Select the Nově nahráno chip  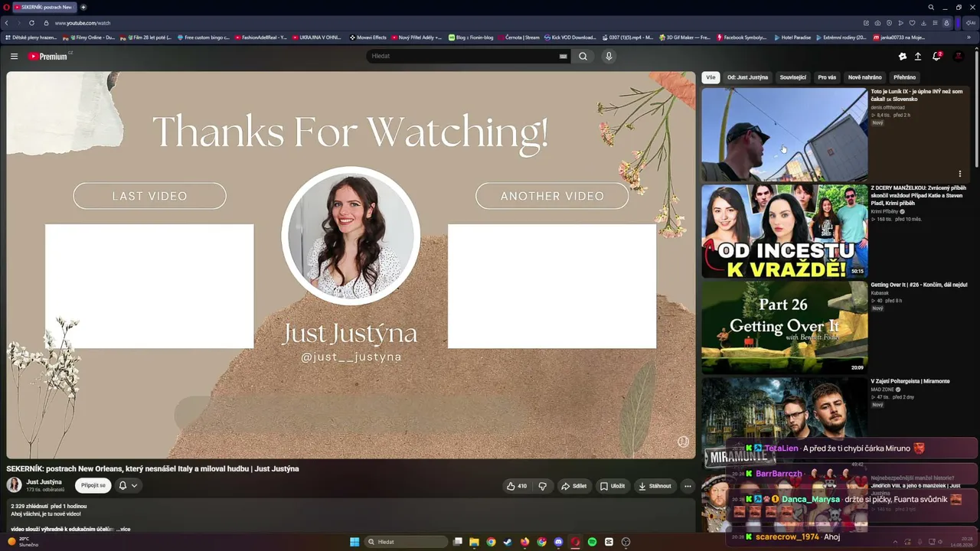[x=864, y=77]
